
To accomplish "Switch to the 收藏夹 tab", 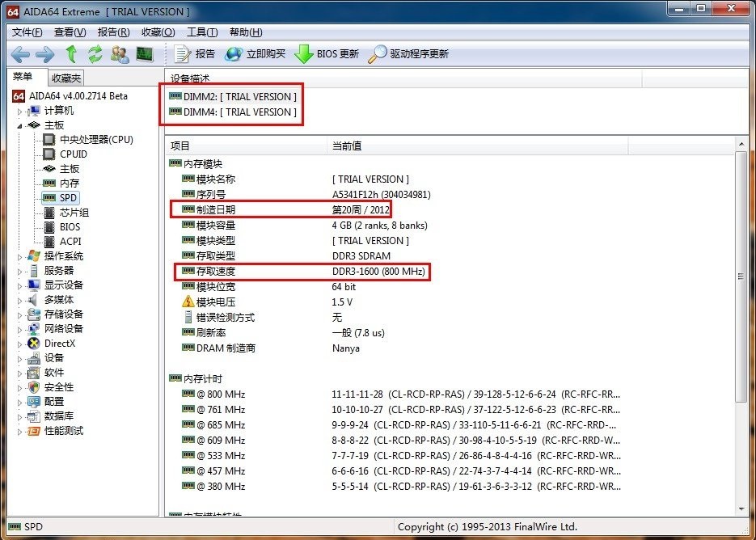I will 65,78.
